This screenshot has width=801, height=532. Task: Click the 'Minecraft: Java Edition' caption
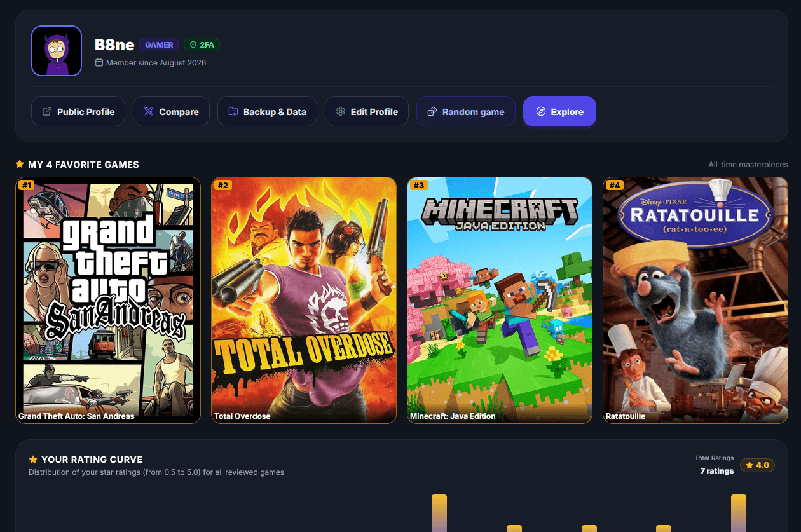453,416
